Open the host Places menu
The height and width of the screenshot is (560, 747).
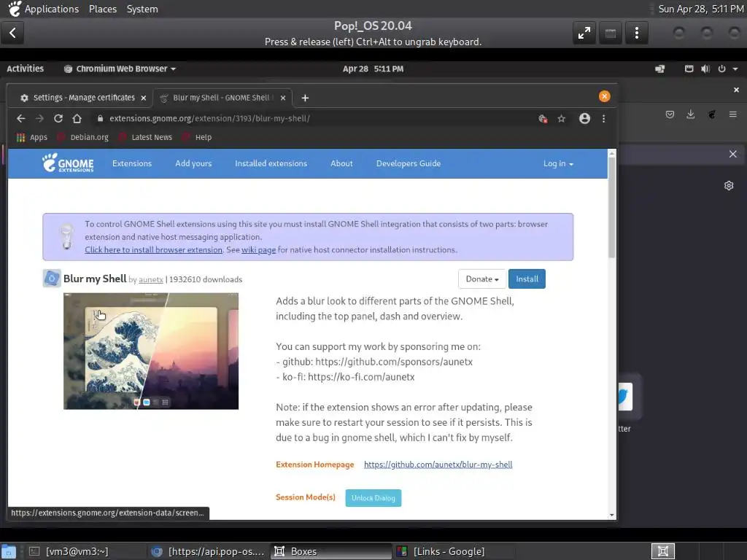102,9
